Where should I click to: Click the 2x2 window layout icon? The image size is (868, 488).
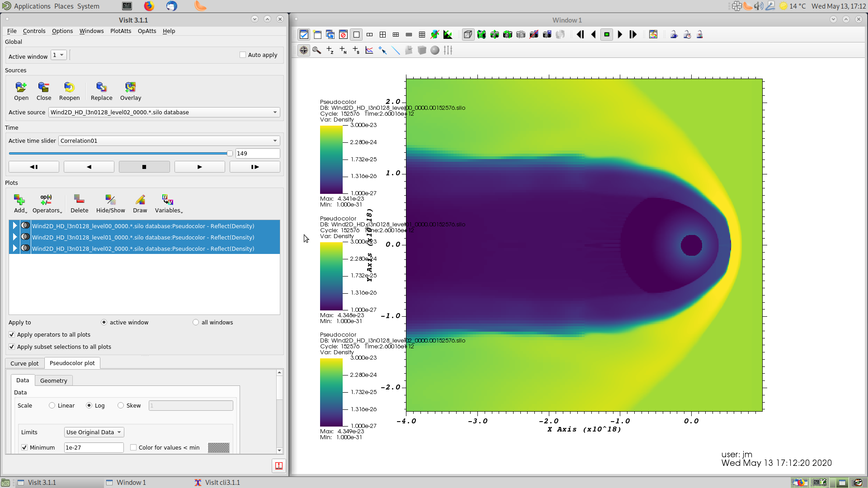tap(382, 34)
